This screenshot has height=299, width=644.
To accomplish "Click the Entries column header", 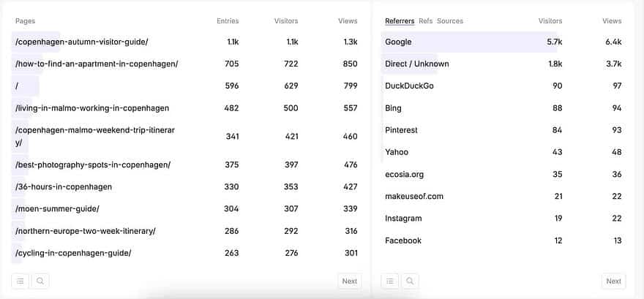I will [228, 21].
